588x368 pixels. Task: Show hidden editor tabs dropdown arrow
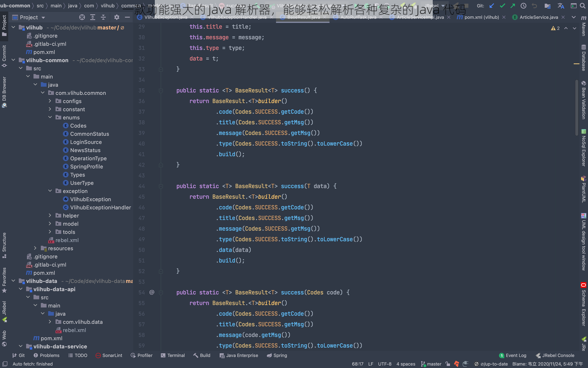tap(574, 17)
